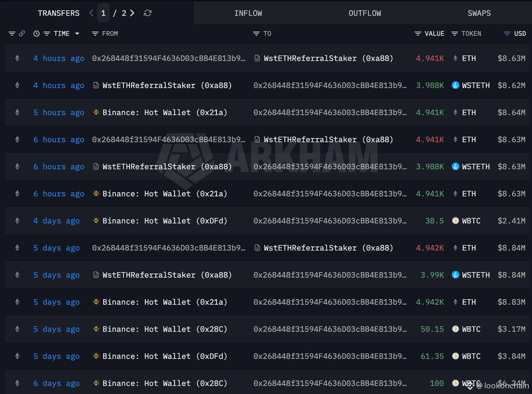Open the Binance: Hot Wallet (0xDFd) entity in the 4 days ago row
Screen dimensions: 532x394
coord(165,221)
